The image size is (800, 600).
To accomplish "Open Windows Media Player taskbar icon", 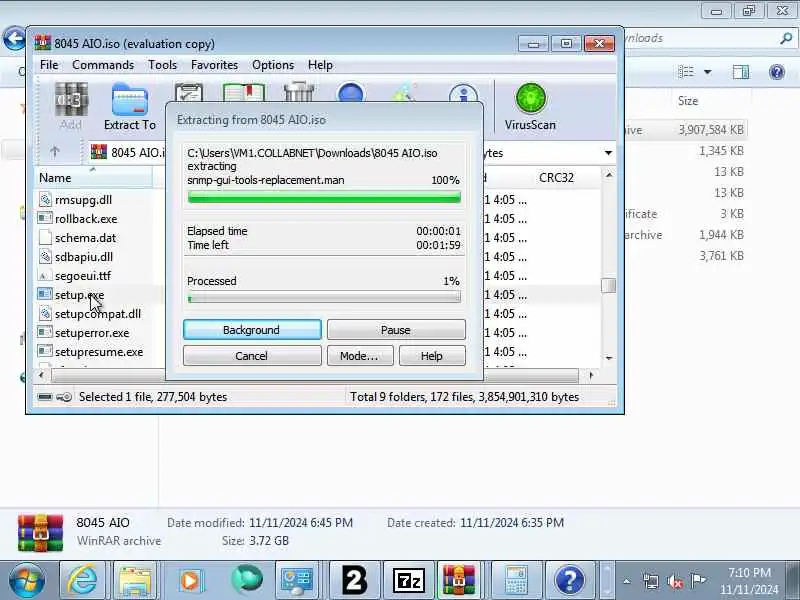I will coord(191,580).
